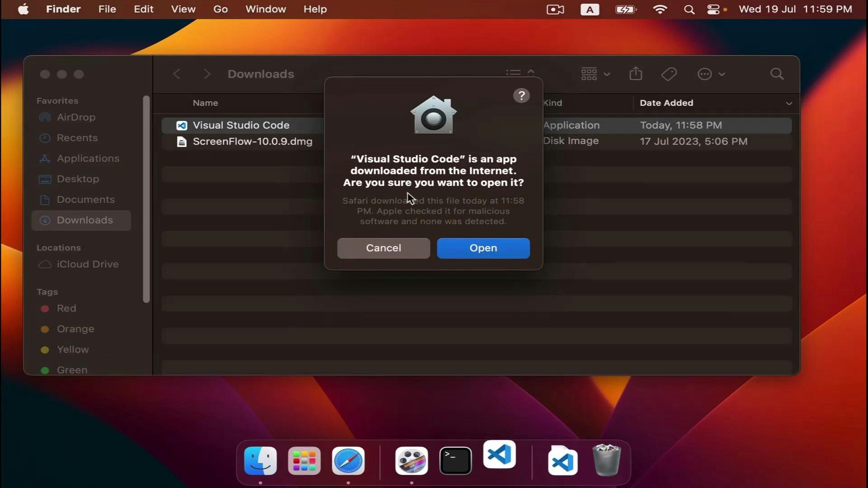Screen dimensions: 868x488
Task: Click the Locations sidebar heading
Action: [58, 248]
